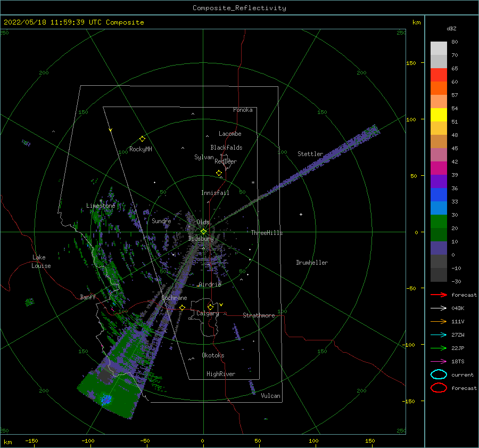479x448 pixels.
Task: Click the light gray 80 dBZ swatch
Action: (439, 48)
